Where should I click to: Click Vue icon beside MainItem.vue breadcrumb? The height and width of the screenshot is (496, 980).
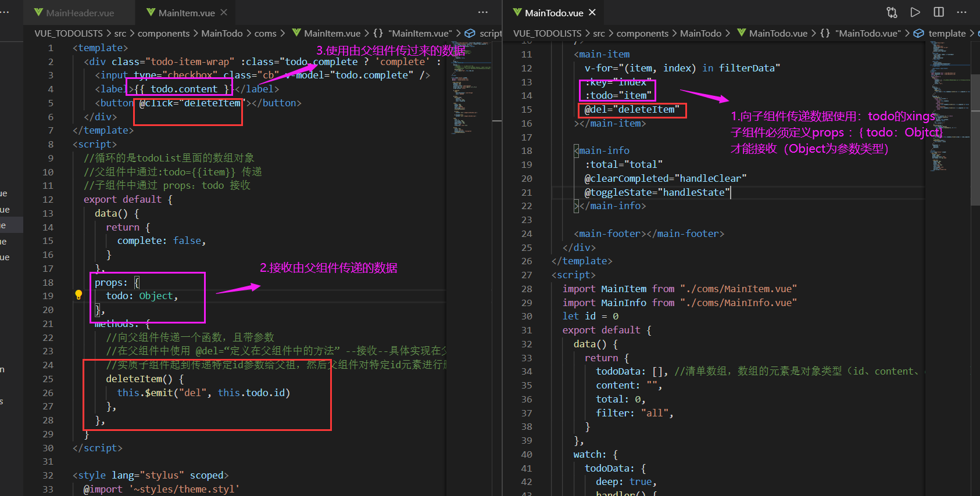point(296,33)
